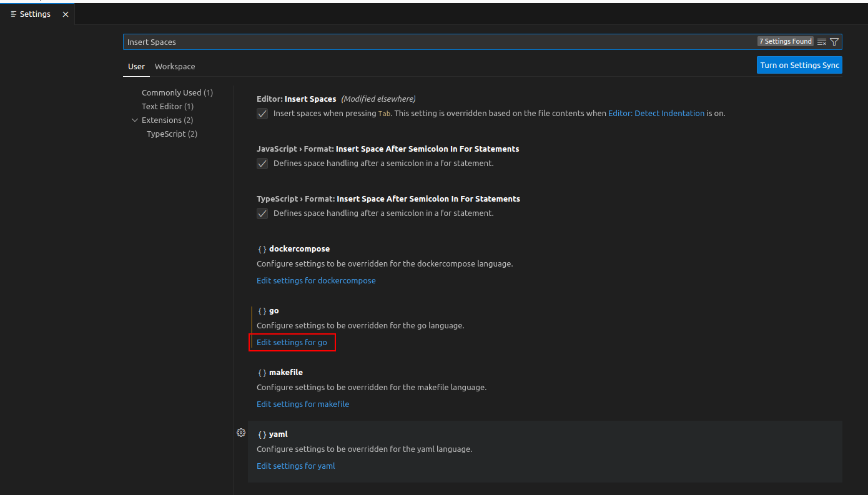
Task: Switch to the User settings tab
Action: (136, 66)
